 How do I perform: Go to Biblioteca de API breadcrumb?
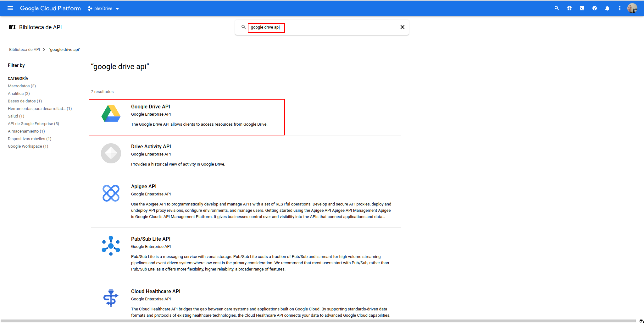pyautogui.click(x=25, y=50)
